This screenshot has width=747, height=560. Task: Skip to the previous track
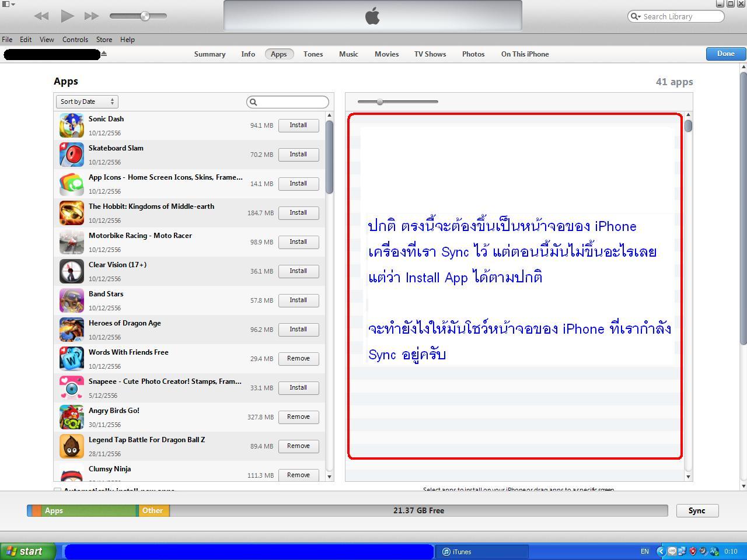(41, 16)
